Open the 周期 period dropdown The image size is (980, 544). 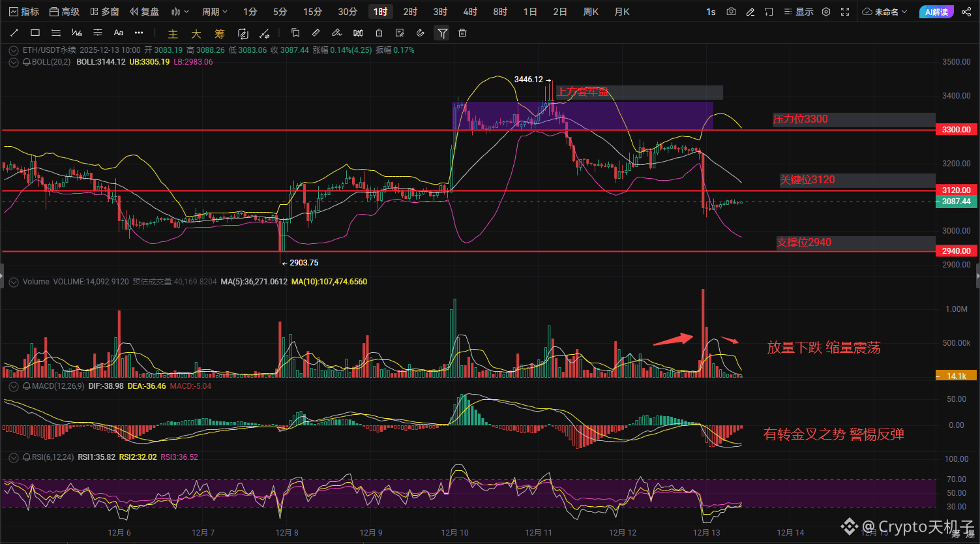pos(215,12)
